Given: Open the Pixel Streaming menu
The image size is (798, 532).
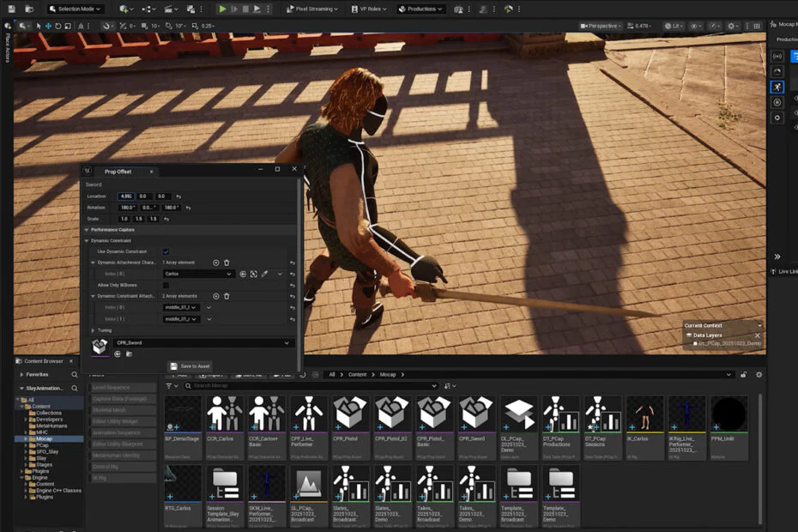Looking at the screenshot, I should coord(312,9).
